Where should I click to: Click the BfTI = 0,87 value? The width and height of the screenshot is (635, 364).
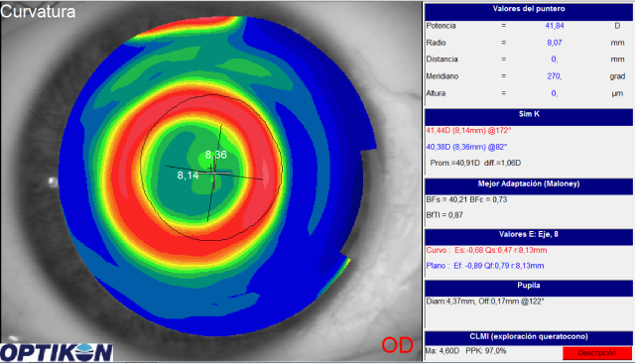click(x=444, y=215)
